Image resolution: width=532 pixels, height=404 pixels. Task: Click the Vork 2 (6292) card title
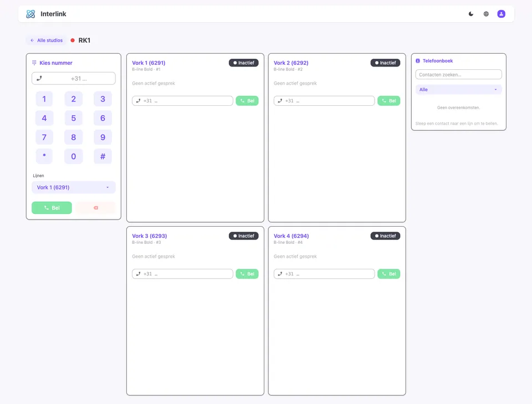[x=291, y=63]
